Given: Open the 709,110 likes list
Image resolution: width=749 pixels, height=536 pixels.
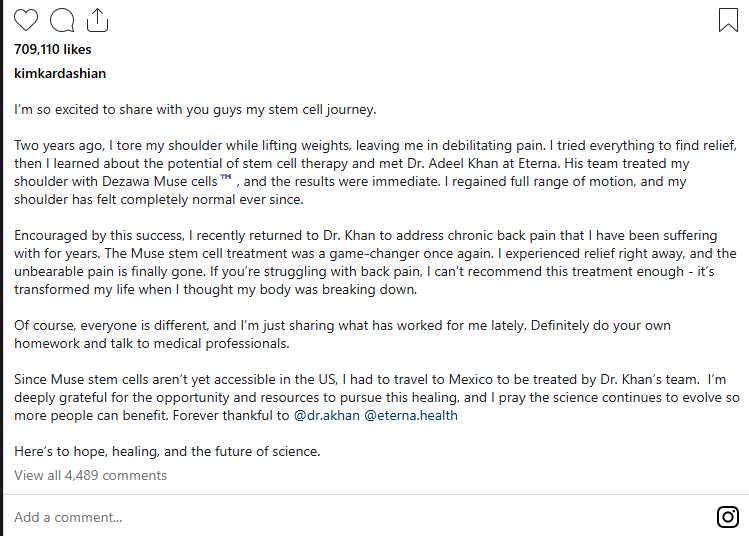Looking at the screenshot, I should click(x=53, y=49).
